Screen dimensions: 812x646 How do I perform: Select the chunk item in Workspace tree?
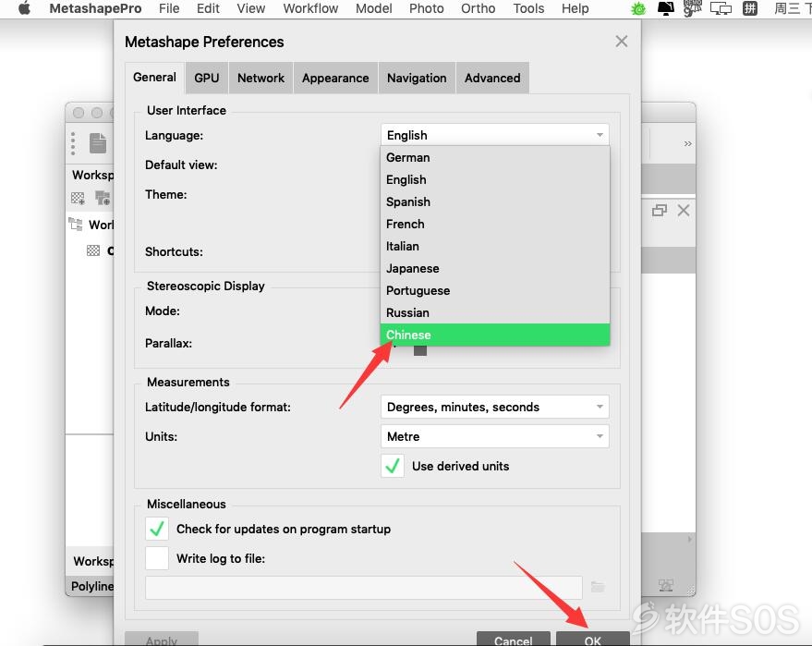[x=100, y=250]
